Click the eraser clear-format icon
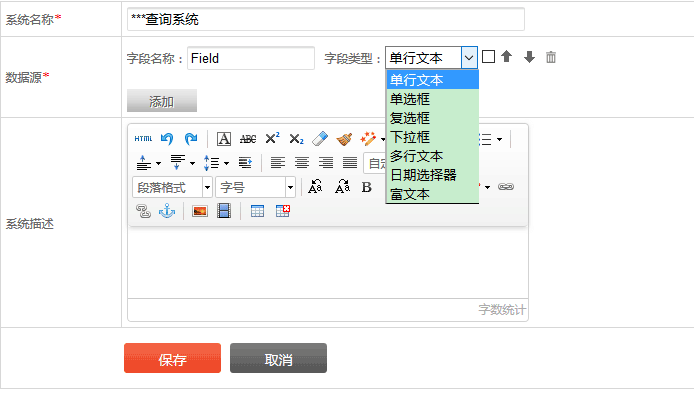 [x=320, y=139]
